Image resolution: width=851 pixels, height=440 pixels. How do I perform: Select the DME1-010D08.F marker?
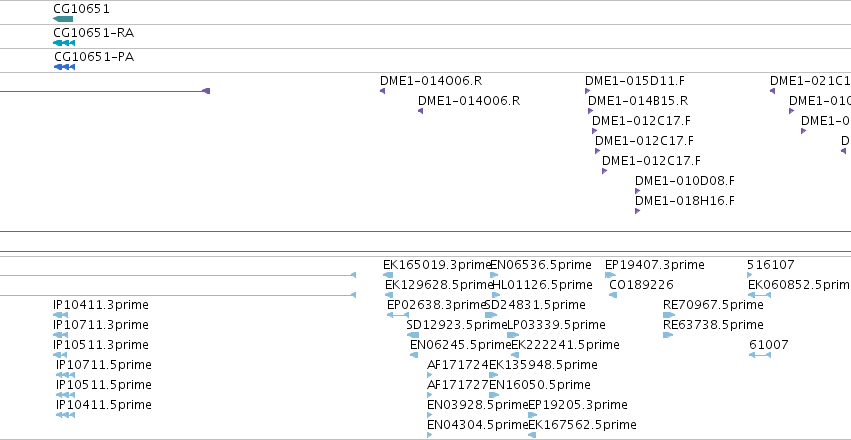click(637, 191)
